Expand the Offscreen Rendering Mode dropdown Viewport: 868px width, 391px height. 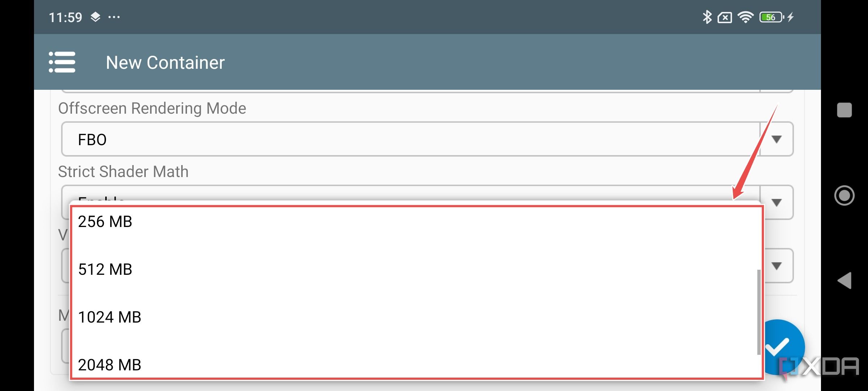click(x=778, y=139)
